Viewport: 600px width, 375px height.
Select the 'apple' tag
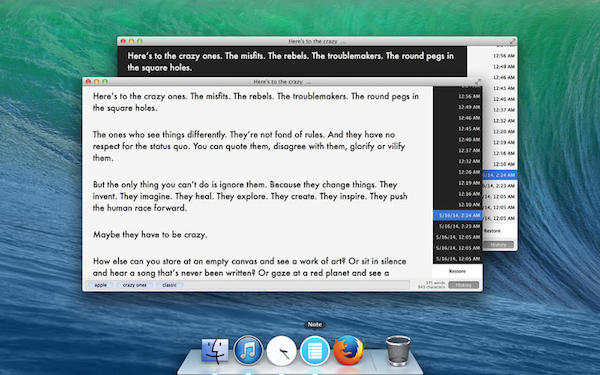tap(101, 285)
